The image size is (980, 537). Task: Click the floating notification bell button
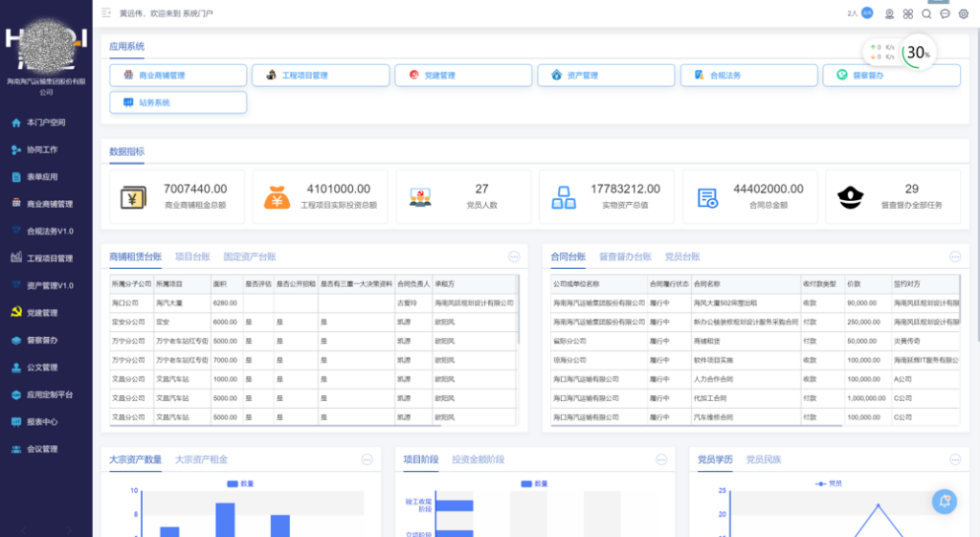pyautogui.click(x=945, y=501)
